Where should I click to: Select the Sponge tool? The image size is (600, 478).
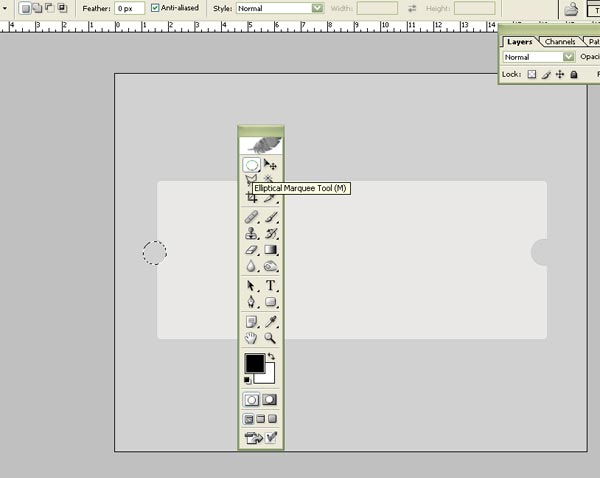click(270, 266)
